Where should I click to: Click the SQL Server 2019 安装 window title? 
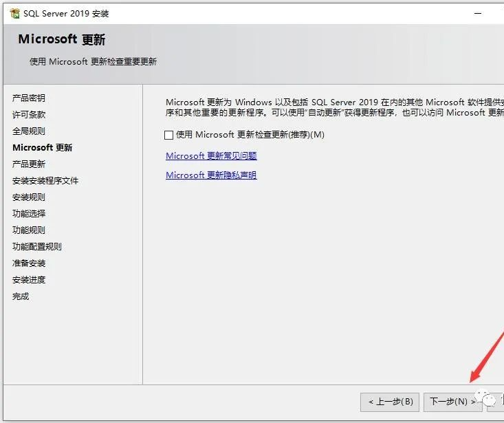pyautogui.click(x=66, y=14)
